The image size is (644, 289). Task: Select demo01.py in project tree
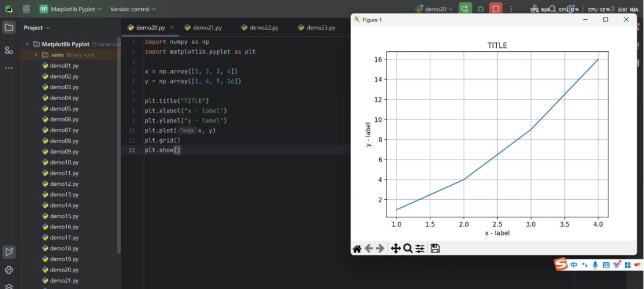point(61,66)
